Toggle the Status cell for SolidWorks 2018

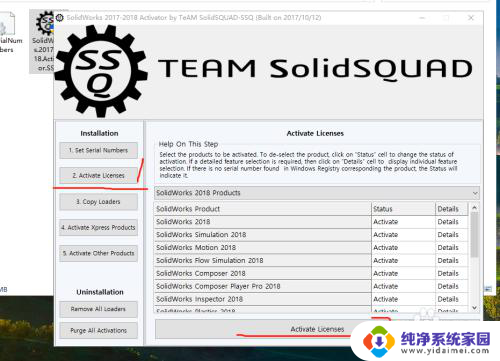tap(403, 222)
